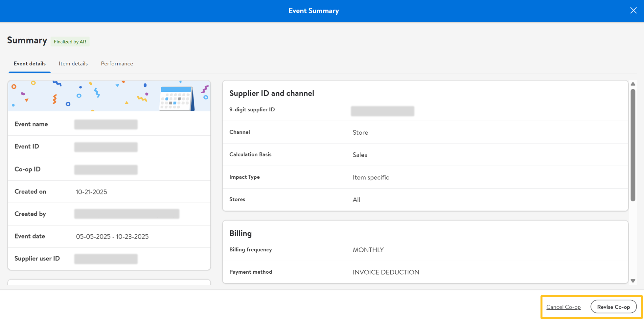
Task: Click the INVOICE DEDUCTION payment method value
Action: pos(386,272)
